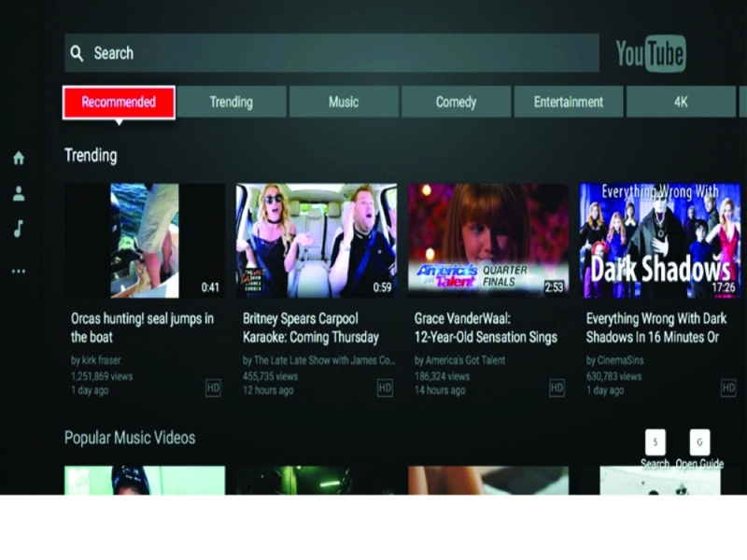The height and width of the screenshot is (560, 747).
Task: Click the HD badge on Orcas hunting video
Action: click(213, 388)
